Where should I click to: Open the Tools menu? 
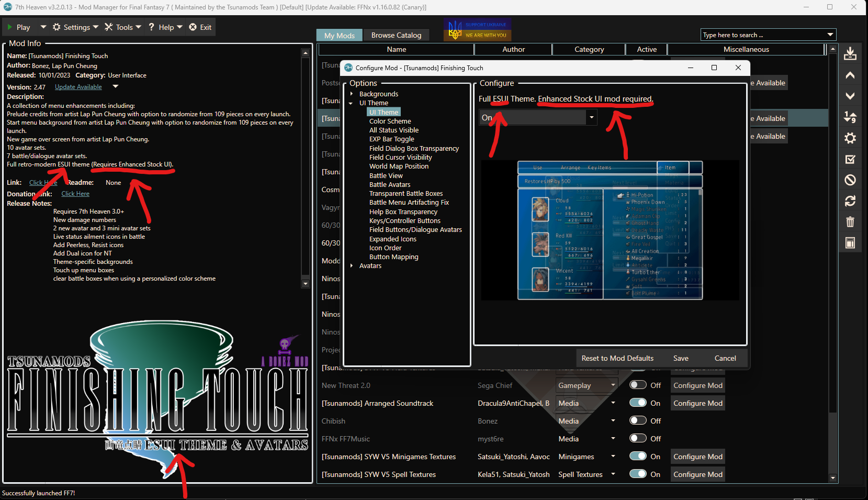125,27
